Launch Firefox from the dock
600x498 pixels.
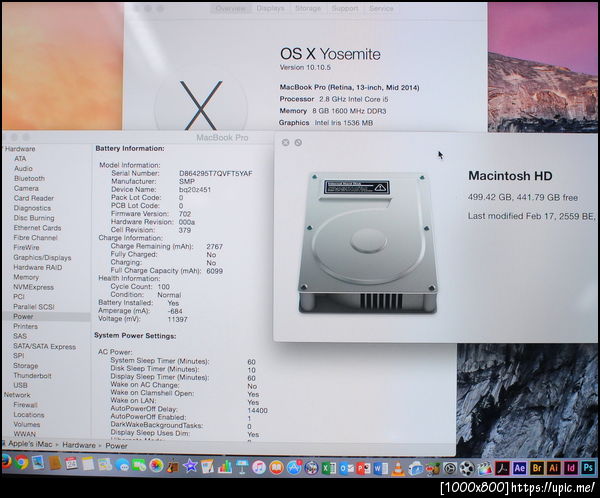tap(6, 462)
